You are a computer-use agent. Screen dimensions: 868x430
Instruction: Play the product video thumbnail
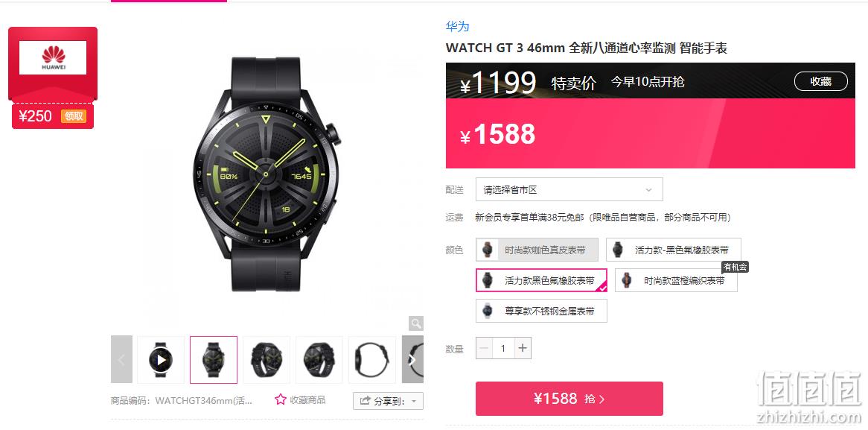coord(161,360)
